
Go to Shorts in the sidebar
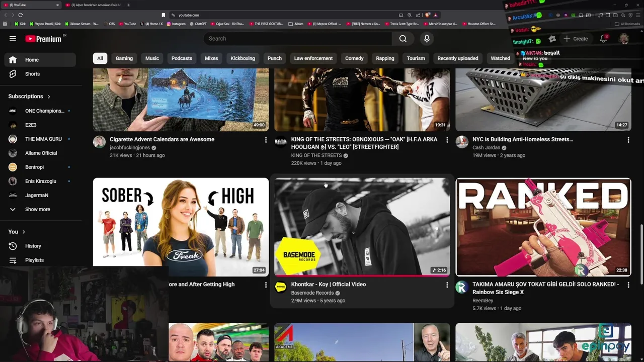point(40,74)
